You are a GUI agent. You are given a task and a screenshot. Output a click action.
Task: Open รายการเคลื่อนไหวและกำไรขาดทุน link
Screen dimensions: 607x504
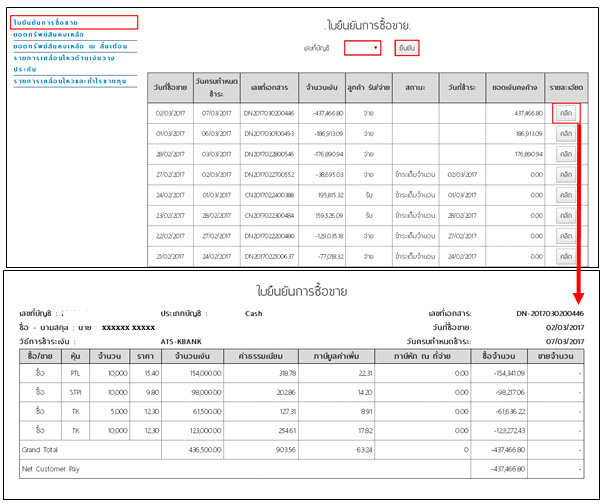(70, 81)
